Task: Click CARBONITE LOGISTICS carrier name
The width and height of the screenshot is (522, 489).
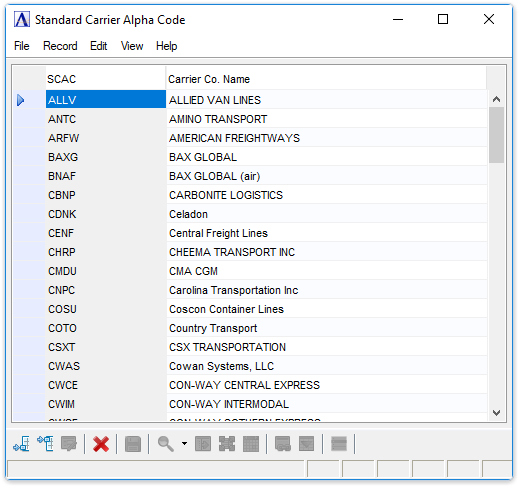Action: click(226, 195)
